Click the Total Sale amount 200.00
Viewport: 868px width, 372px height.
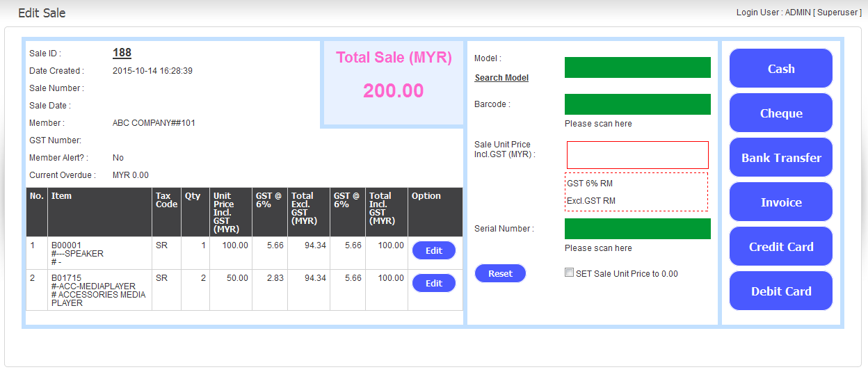click(393, 91)
